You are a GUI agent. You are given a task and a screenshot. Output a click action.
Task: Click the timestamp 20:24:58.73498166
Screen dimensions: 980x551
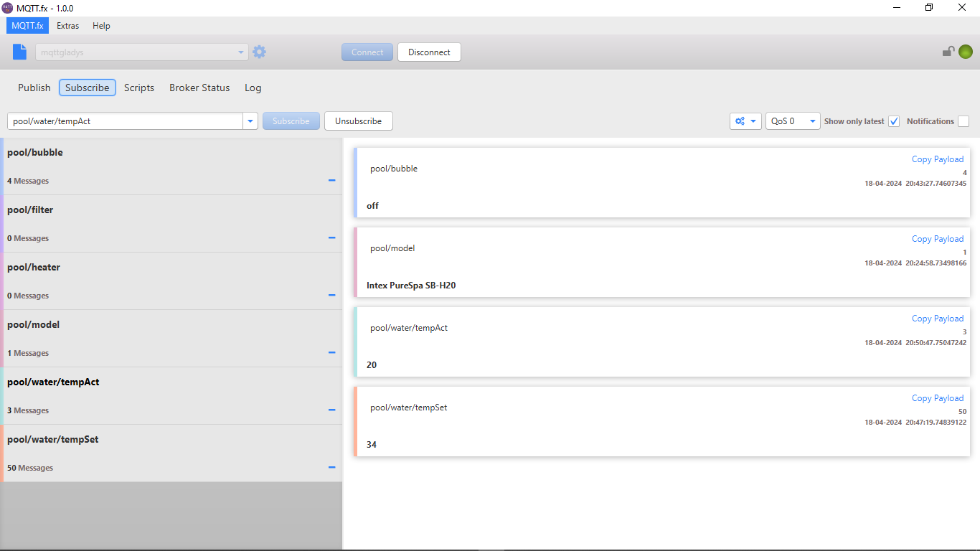click(936, 263)
